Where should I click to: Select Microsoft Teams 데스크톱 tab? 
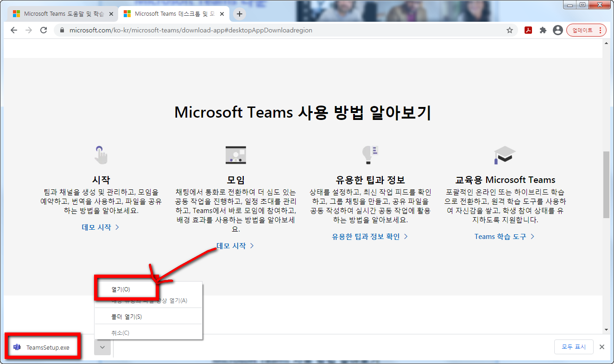[x=173, y=14]
